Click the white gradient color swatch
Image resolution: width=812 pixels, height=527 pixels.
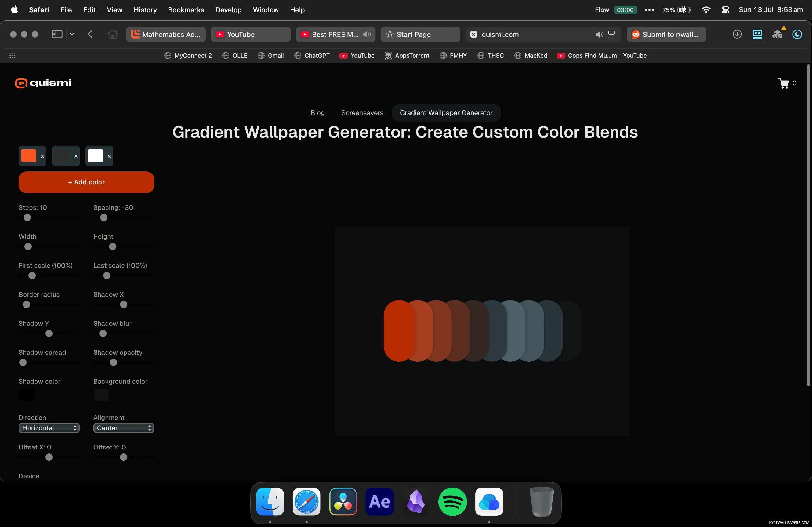point(96,156)
